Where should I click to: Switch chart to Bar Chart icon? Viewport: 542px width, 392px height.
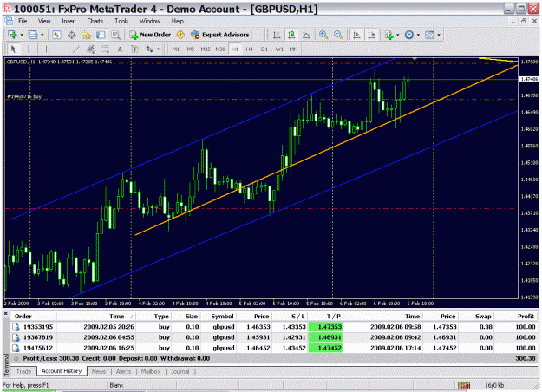coord(277,35)
